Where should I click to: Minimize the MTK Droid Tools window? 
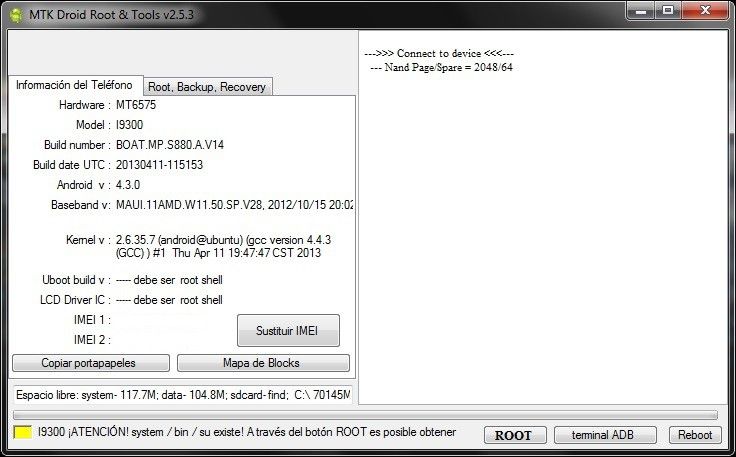[x=641, y=11]
